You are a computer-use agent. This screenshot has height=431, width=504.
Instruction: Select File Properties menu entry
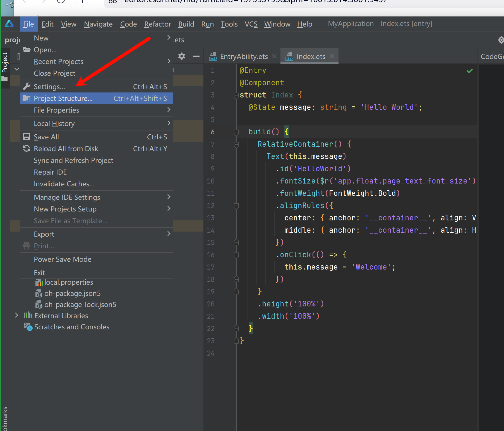(97, 110)
